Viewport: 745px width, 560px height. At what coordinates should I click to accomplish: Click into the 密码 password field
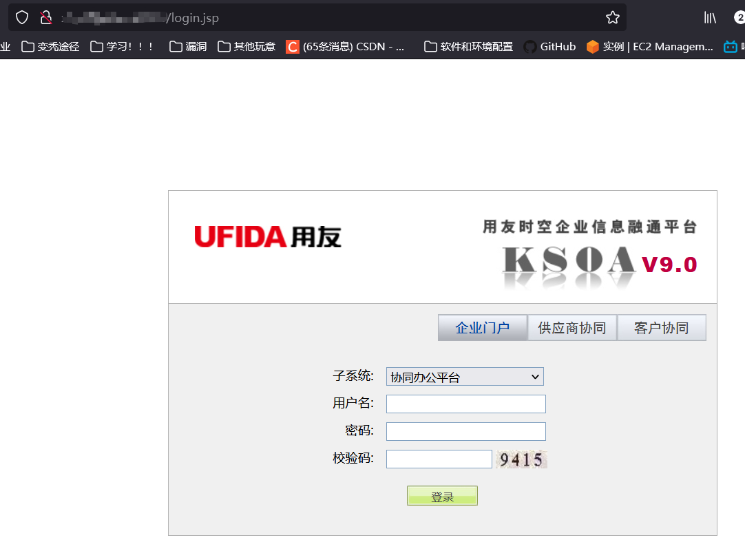coord(465,431)
